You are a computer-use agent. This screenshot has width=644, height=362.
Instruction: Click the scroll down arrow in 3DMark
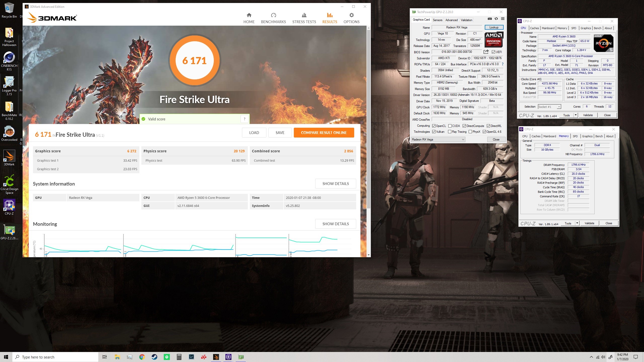pyautogui.click(x=369, y=255)
